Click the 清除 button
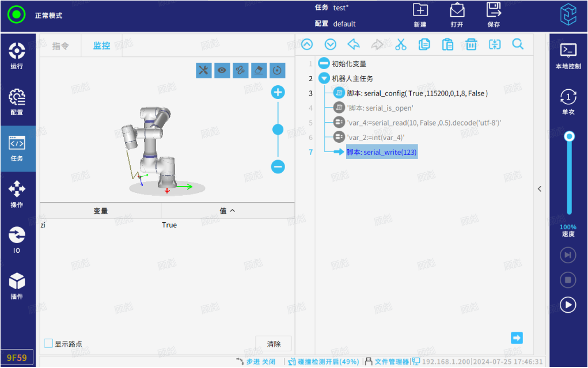 tap(274, 344)
